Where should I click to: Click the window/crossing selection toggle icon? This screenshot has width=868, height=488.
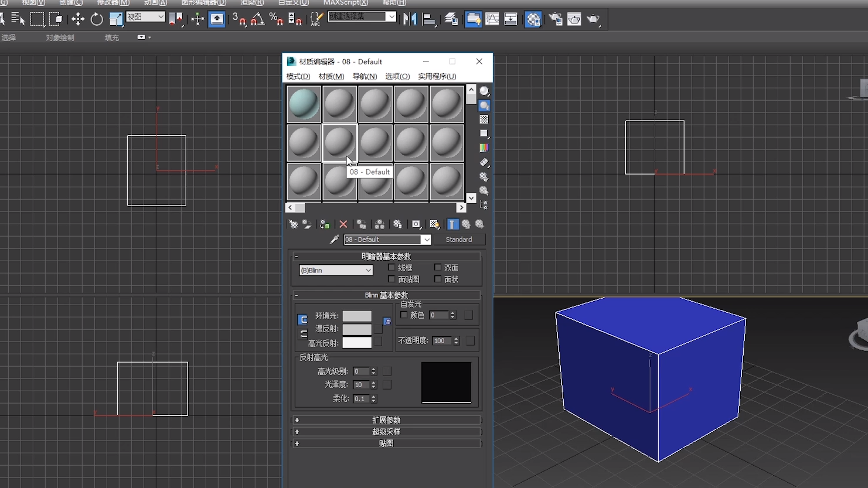pos(56,19)
